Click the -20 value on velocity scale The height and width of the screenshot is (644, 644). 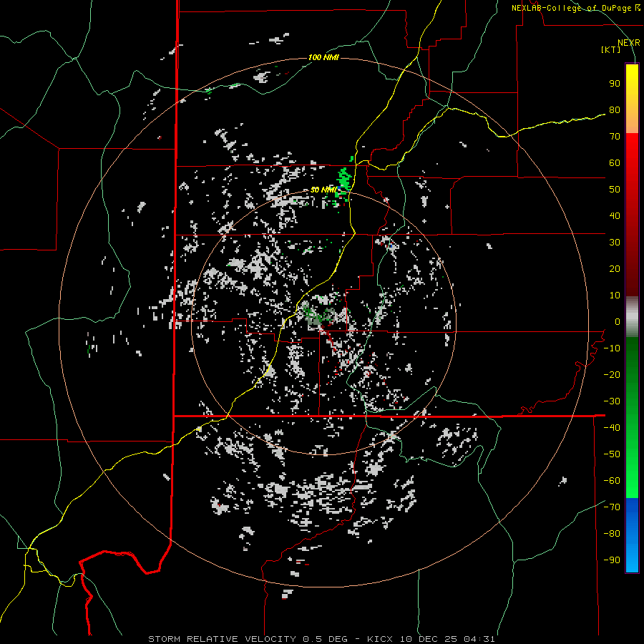612,375
